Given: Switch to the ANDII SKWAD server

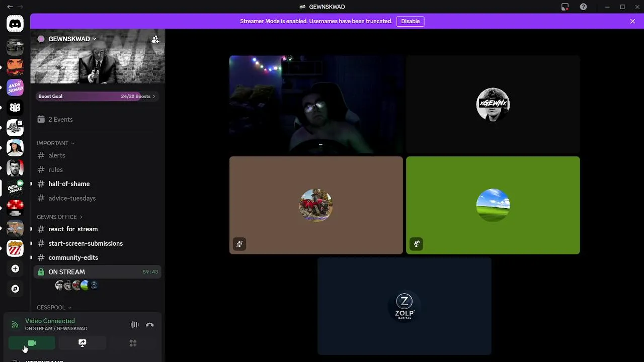Looking at the screenshot, I should click(x=15, y=87).
